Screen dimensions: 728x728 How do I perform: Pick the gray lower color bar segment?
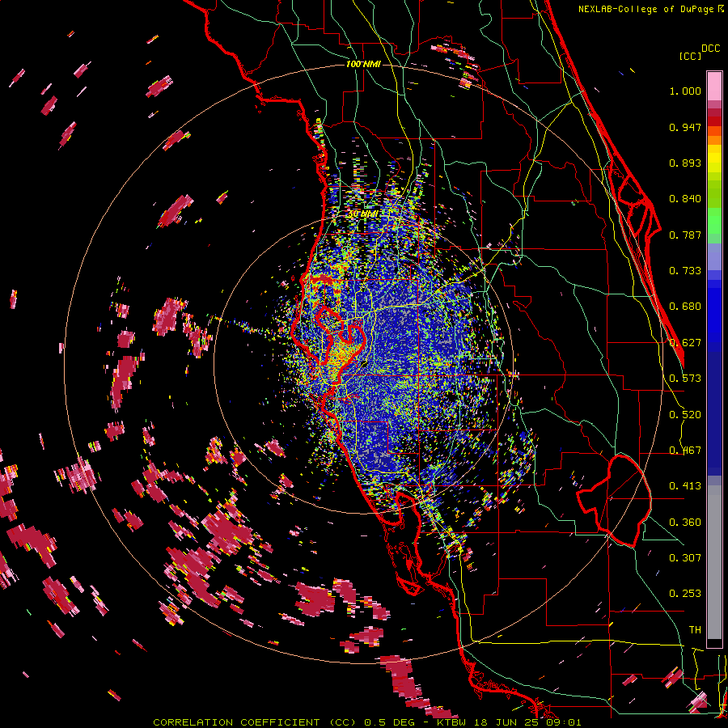tap(714, 562)
